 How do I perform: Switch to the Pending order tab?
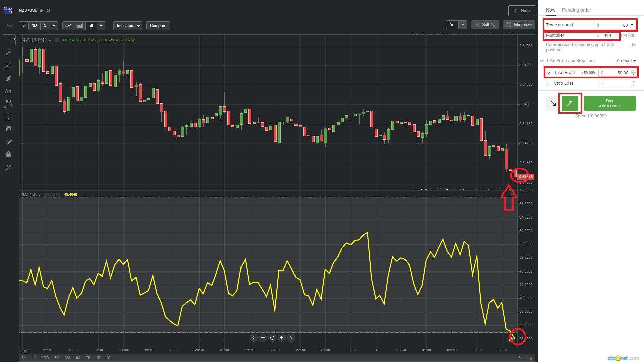pyautogui.click(x=576, y=10)
